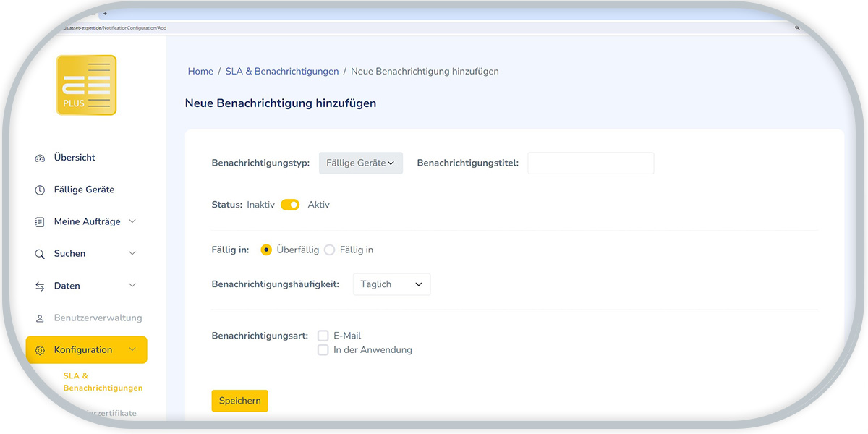Select the Fällig in radio button
Image resolution: width=868 pixels, height=434 pixels.
(x=329, y=249)
